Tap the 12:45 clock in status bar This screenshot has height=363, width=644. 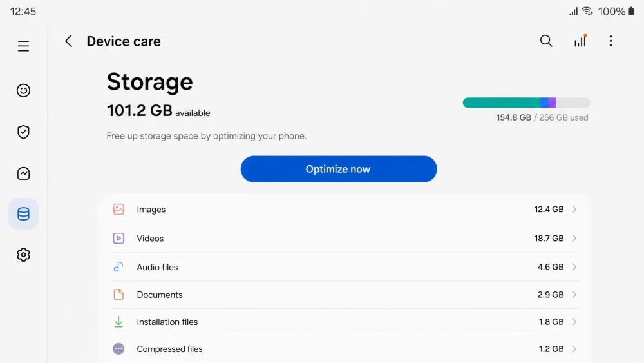click(23, 12)
